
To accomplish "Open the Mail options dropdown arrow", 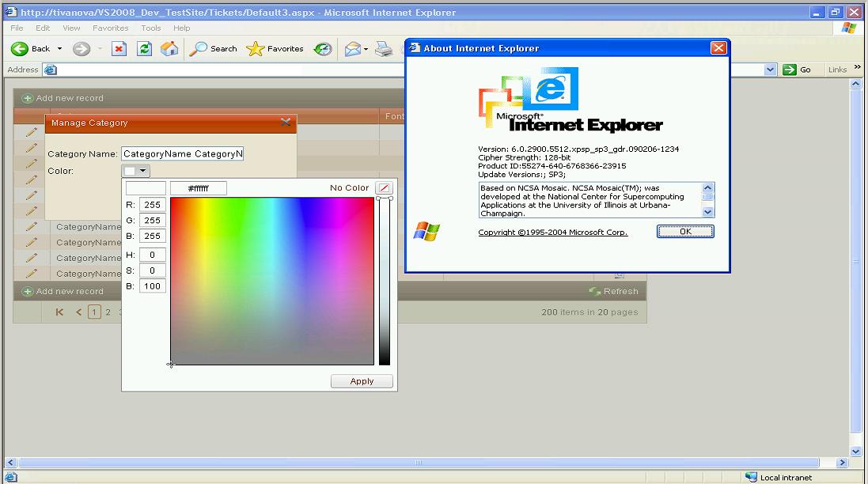I will pyautogui.click(x=366, y=49).
